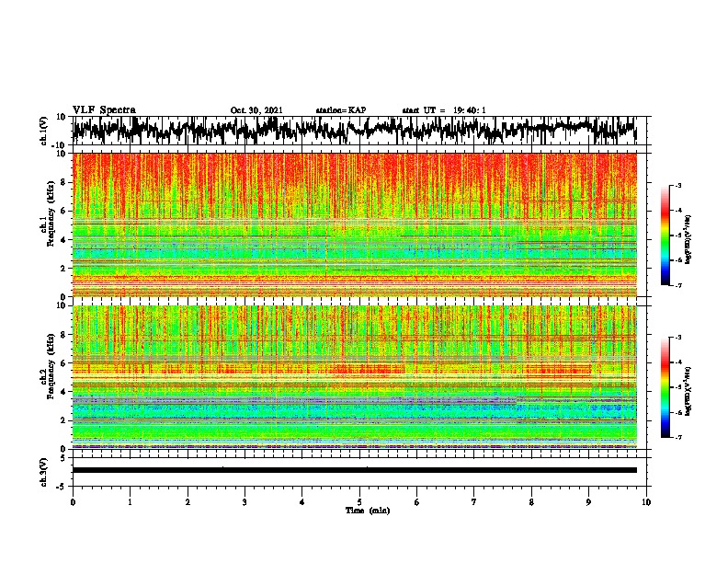Click inside the ch.1 spectrogram panel
The width and height of the screenshot is (728, 563).
click(x=354, y=224)
